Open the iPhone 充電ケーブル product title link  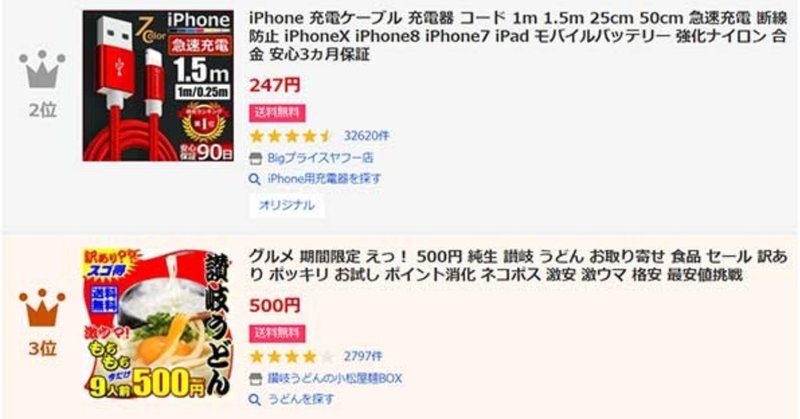(x=518, y=36)
